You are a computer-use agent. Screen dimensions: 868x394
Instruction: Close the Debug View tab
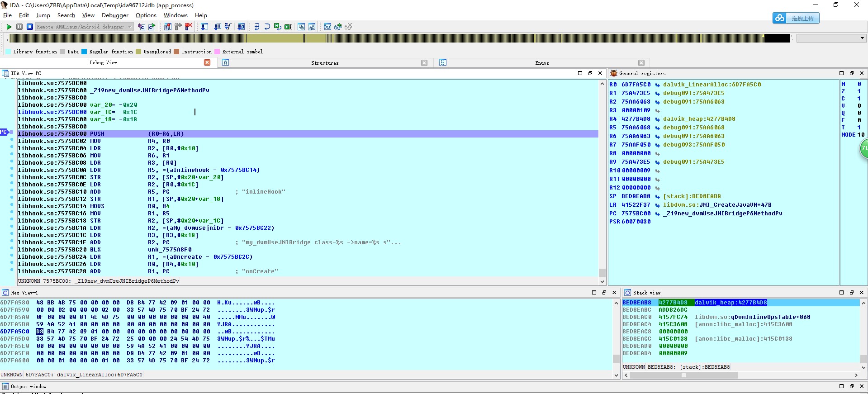tap(207, 62)
